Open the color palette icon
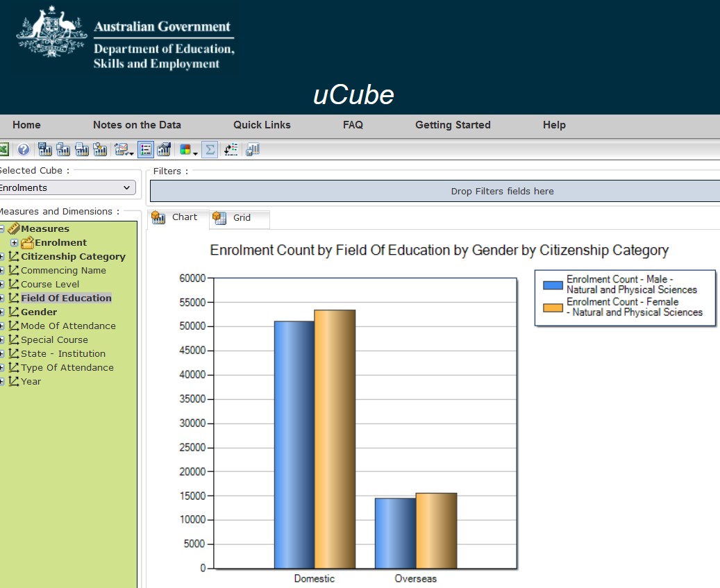The height and width of the screenshot is (588, 720). pyautogui.click(x=188, y=150)
